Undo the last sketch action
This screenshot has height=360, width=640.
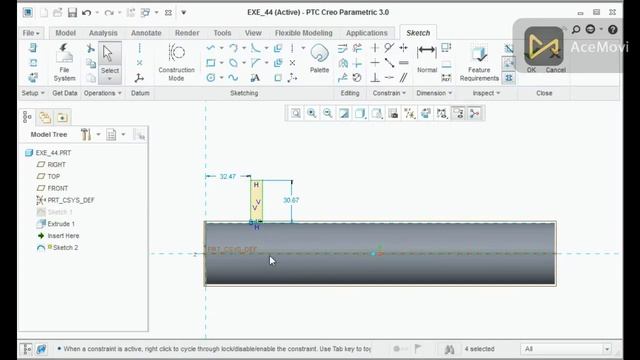[x=87, y=13]
